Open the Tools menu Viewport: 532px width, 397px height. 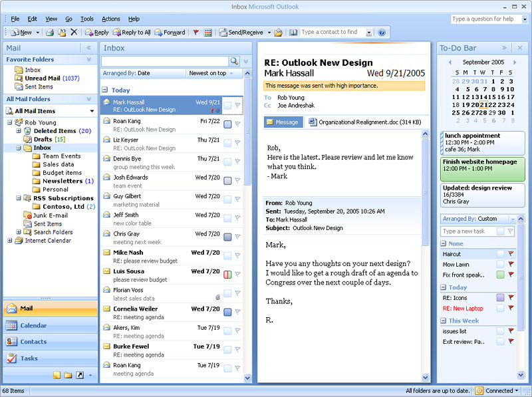[87, 19]
